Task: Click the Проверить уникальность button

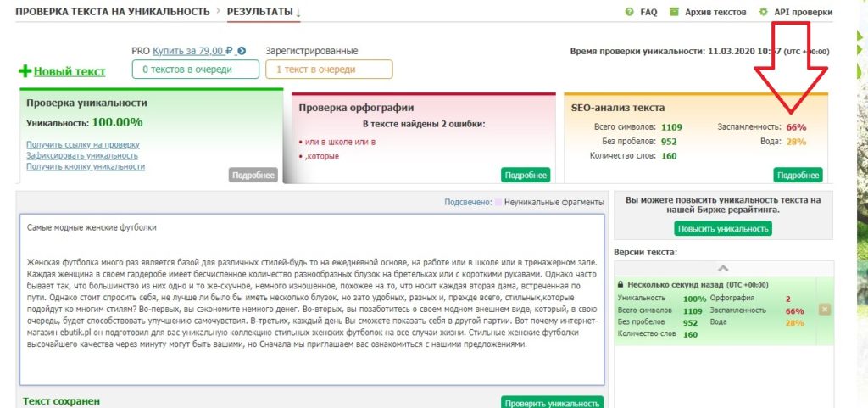Action: (552, 402)
